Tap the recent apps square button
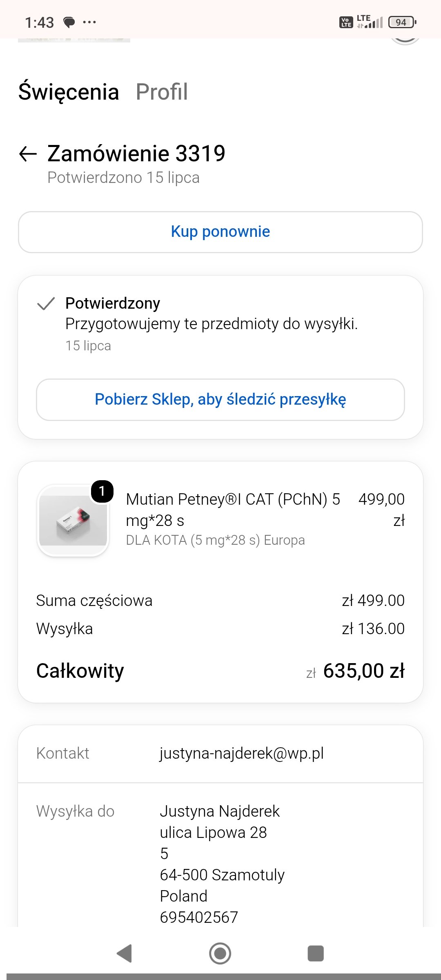This screenshot has height=980, width=441. coord(316,953)
